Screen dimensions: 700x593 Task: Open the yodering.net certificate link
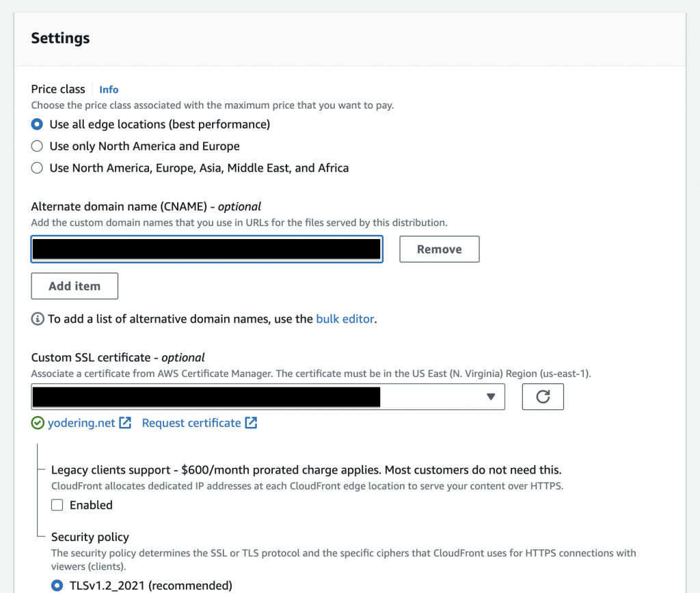tap(81, 424)
